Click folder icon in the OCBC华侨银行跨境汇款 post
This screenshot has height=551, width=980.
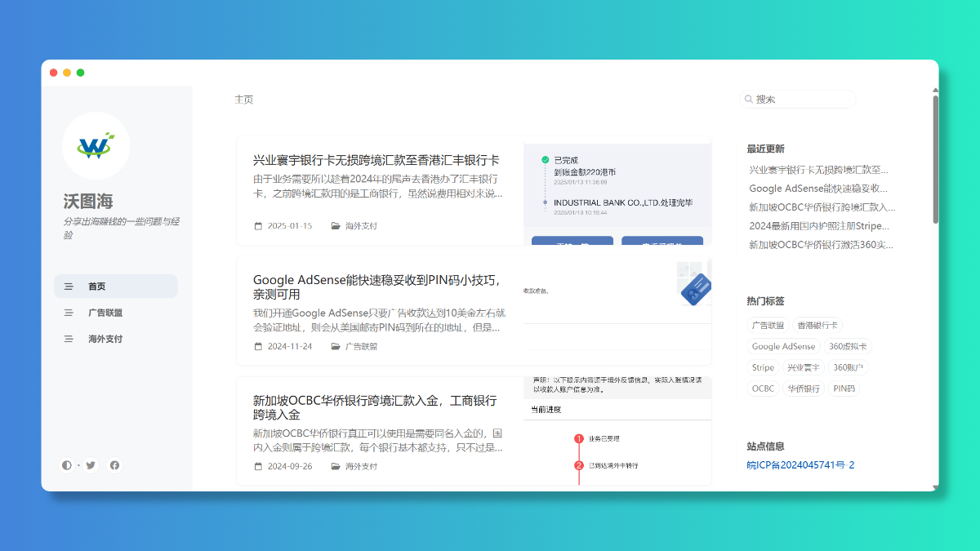pyautogui.click(x=336, y=466)
